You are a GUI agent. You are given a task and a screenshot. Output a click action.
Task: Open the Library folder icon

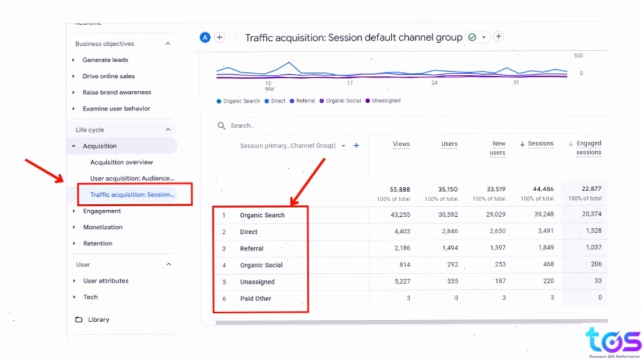click(79, 319)
